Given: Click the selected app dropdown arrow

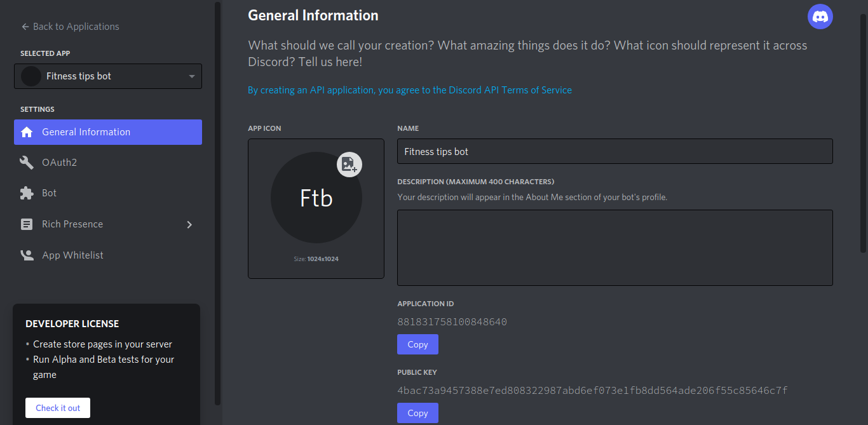Looking at the screenshot, I should coord(192,77).
